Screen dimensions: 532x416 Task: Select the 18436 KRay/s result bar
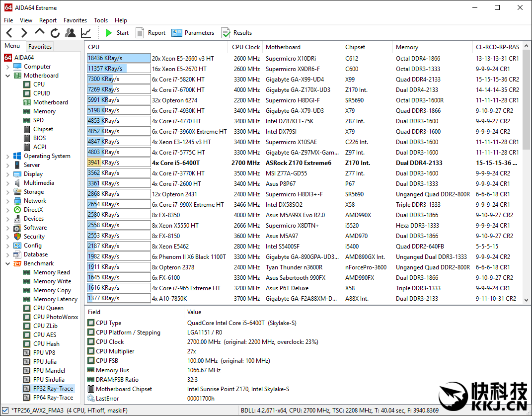[119, 58]
